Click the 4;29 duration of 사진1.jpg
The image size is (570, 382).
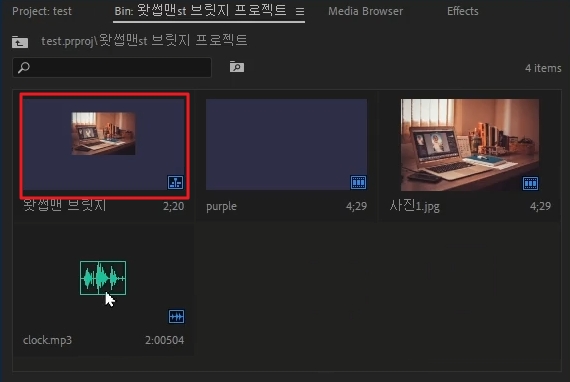[540, 206]
